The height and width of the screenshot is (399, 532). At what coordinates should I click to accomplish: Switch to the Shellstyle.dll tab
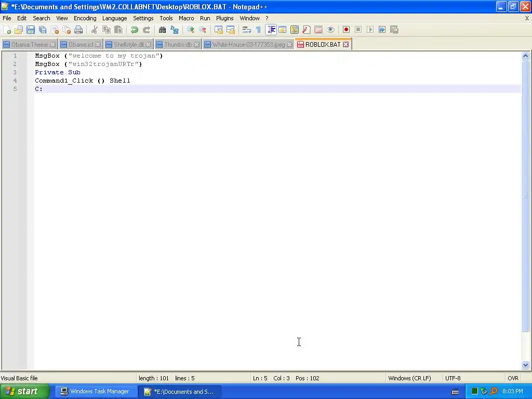pyautogui.click(x=129, y=45)
